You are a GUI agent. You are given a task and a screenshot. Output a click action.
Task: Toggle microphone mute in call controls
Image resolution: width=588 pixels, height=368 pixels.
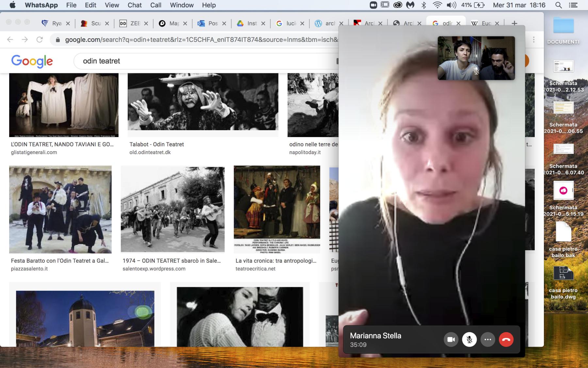(x=469, y=340)
